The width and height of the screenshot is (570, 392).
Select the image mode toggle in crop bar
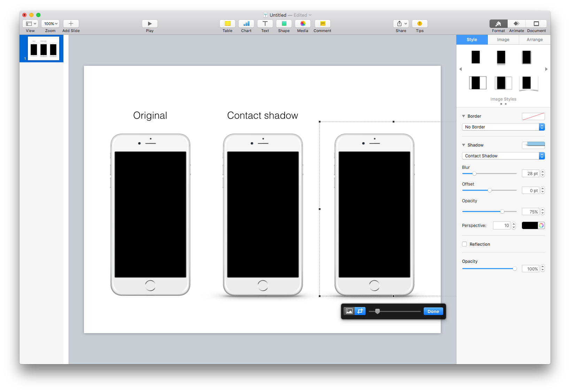349,311
